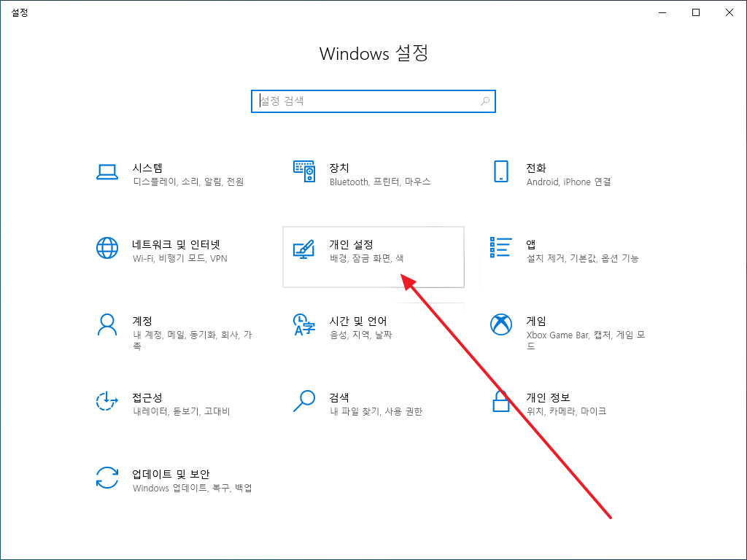Click description Xbox Game Bar, 캡처
747x560 pixels.
569,335
